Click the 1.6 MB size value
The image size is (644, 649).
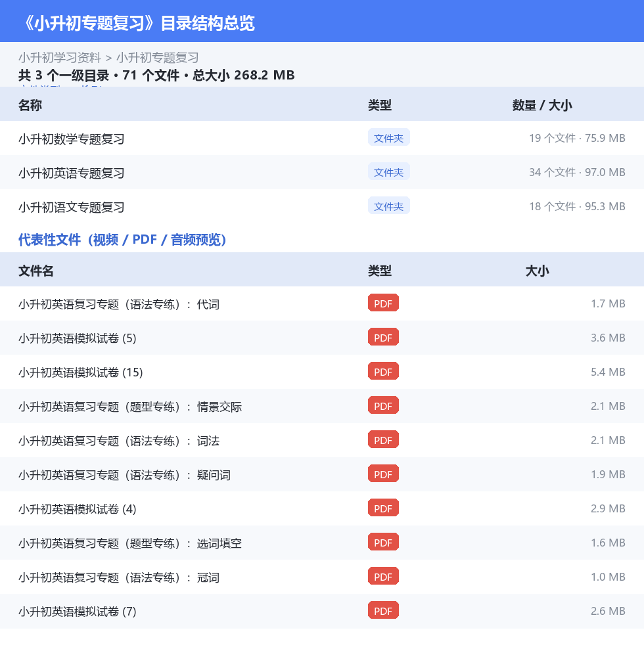(x=608, y=543)
